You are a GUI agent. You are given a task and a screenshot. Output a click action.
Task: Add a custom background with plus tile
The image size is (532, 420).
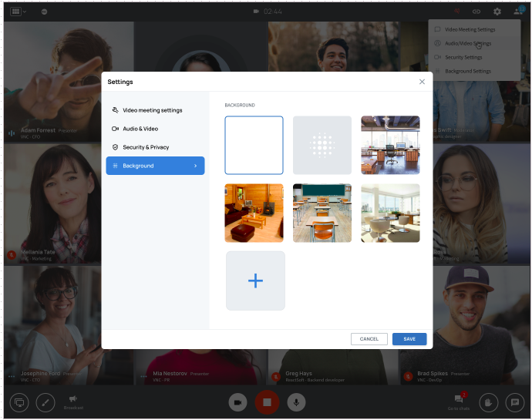(255, 281)
